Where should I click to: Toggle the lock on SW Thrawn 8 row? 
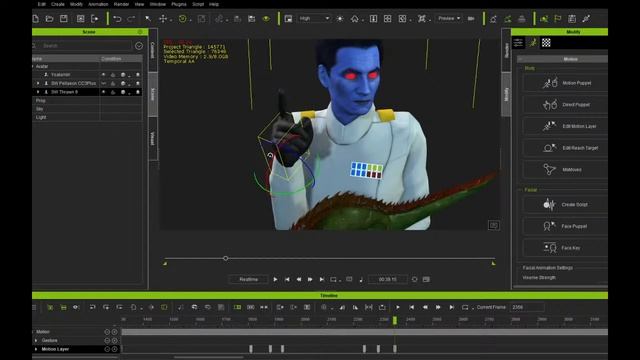tap(113, 92)
